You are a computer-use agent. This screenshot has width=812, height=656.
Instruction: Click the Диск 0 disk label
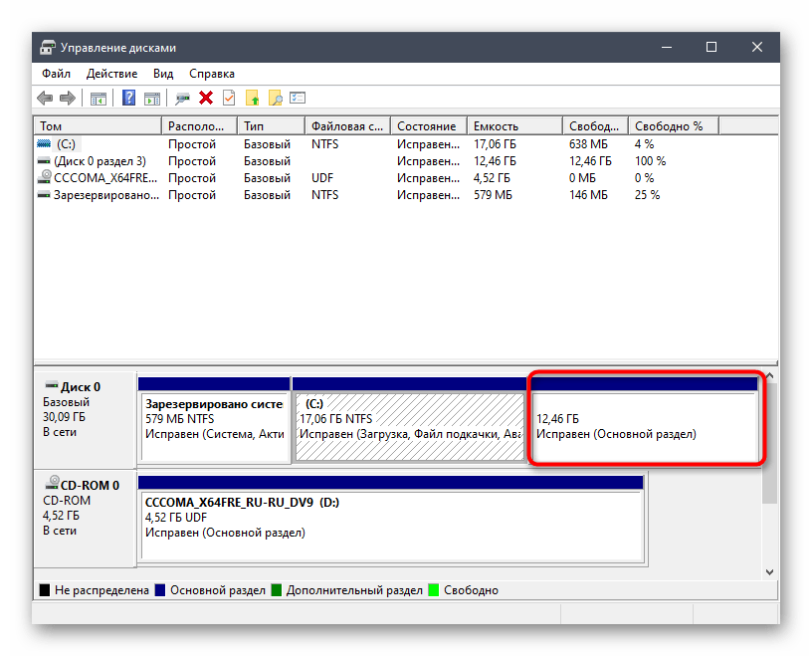tap(82, 387)
